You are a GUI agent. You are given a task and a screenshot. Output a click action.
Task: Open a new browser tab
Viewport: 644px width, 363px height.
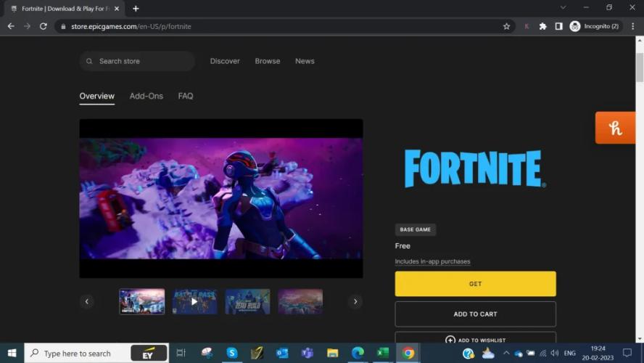coord(136,9)
